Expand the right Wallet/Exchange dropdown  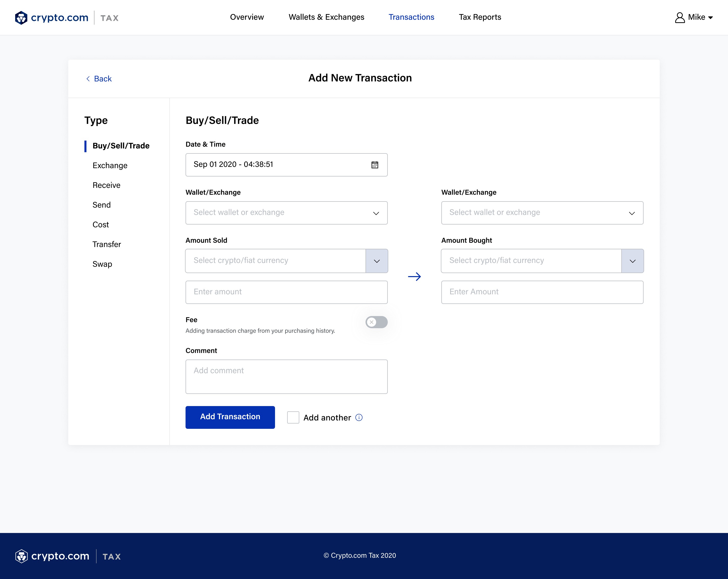tap(542, 213)
